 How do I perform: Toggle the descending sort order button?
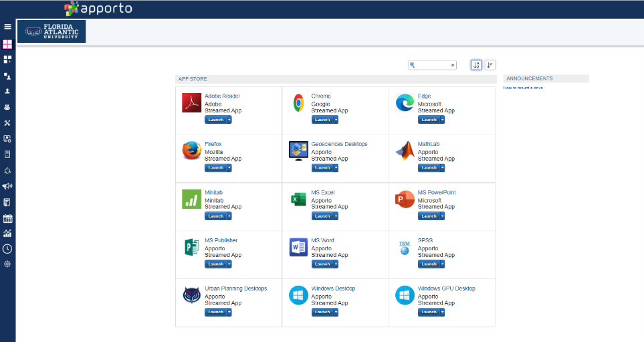(x=490, y=65)
